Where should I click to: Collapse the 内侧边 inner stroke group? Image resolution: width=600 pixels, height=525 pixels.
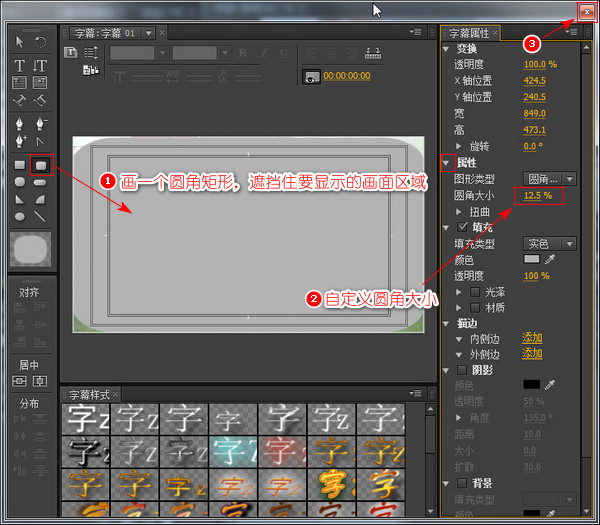459,339
